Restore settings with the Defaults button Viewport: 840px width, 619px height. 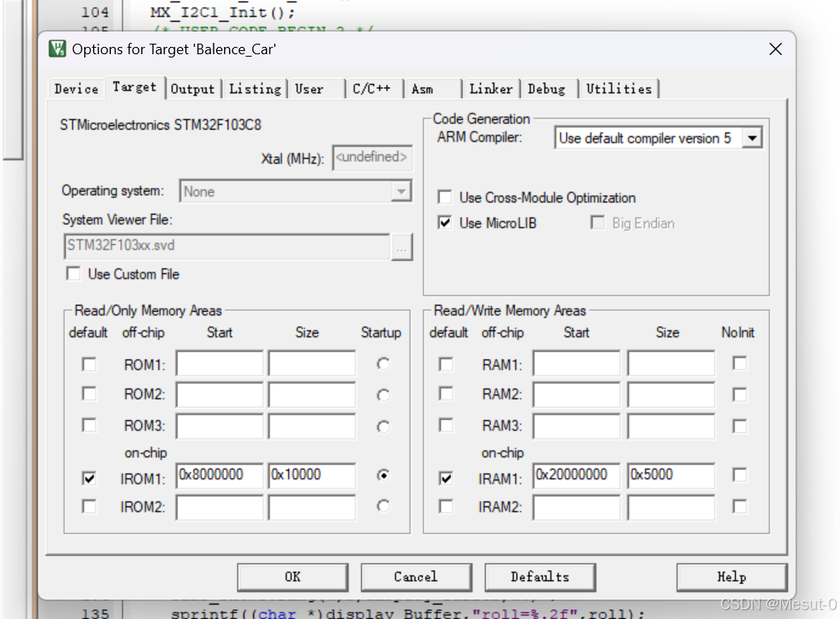tap(540, 577)
